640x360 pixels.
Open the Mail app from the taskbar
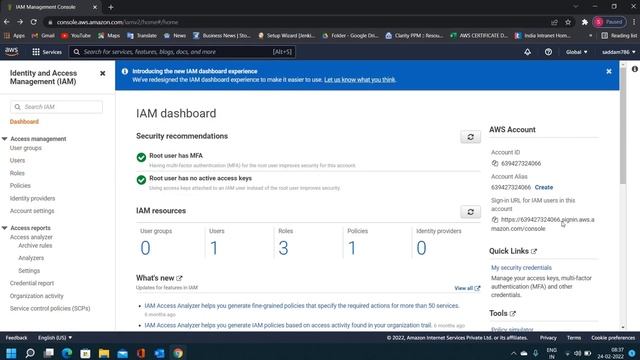(122, 353)
